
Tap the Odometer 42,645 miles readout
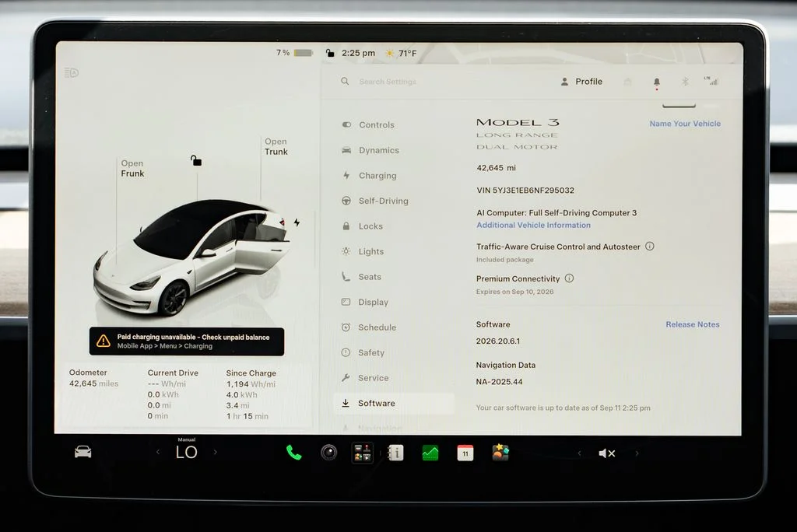point(93,379)
